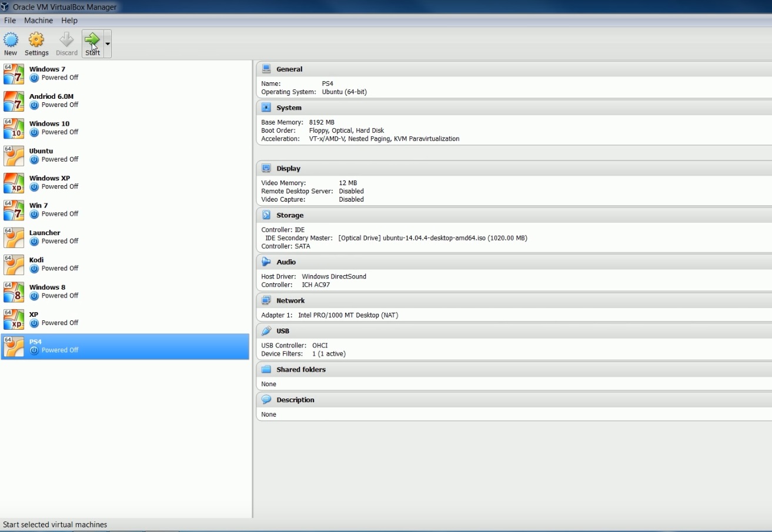The width and height of the screenshot is (772, 532).
Task: Click the Windows 10 name text
Action: tap(49, 124)
